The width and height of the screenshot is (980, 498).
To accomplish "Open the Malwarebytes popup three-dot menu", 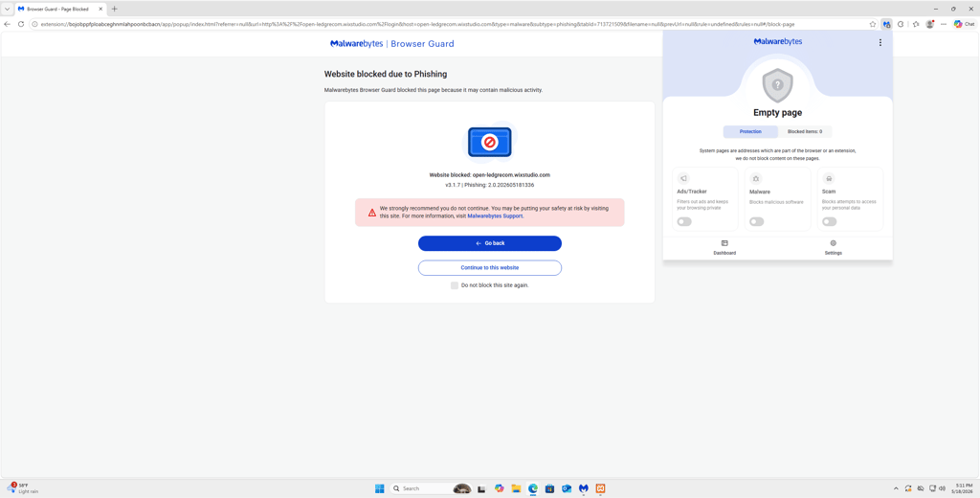I will (x=880, y=42).
